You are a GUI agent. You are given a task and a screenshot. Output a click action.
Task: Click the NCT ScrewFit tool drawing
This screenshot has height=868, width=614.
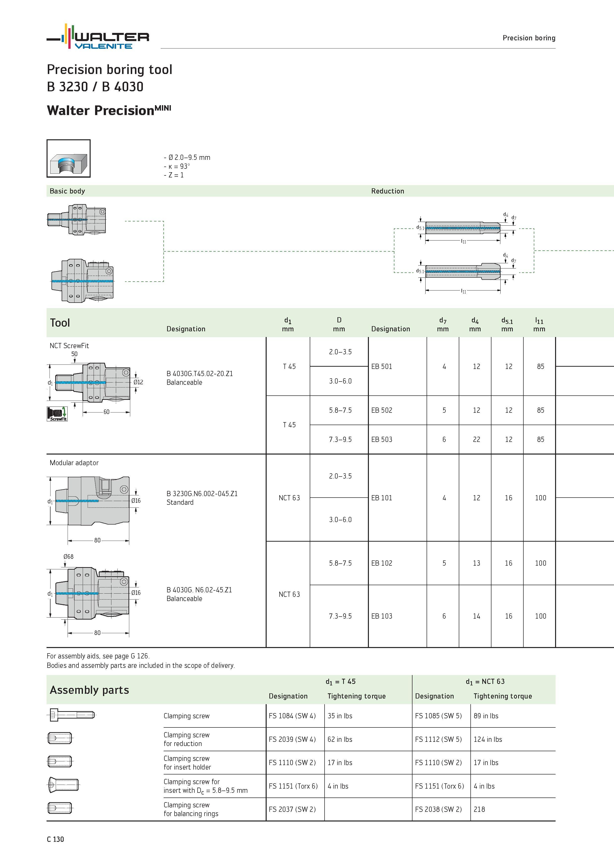point(93,383)
